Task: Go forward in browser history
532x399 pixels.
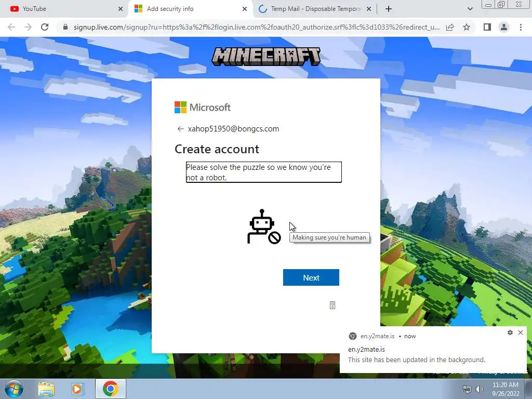Action: pyautogui.click(x=28, y=27)
